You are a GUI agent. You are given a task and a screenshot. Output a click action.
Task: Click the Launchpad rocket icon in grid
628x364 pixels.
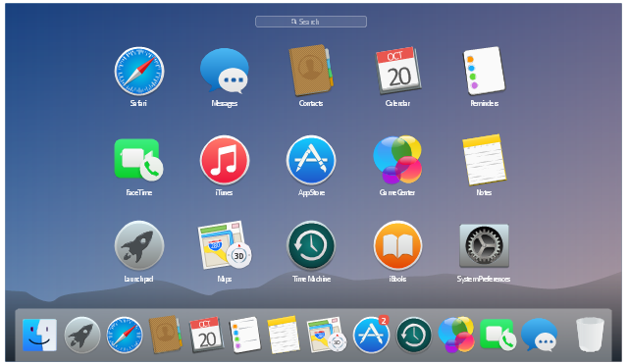(x=139, y=245)
